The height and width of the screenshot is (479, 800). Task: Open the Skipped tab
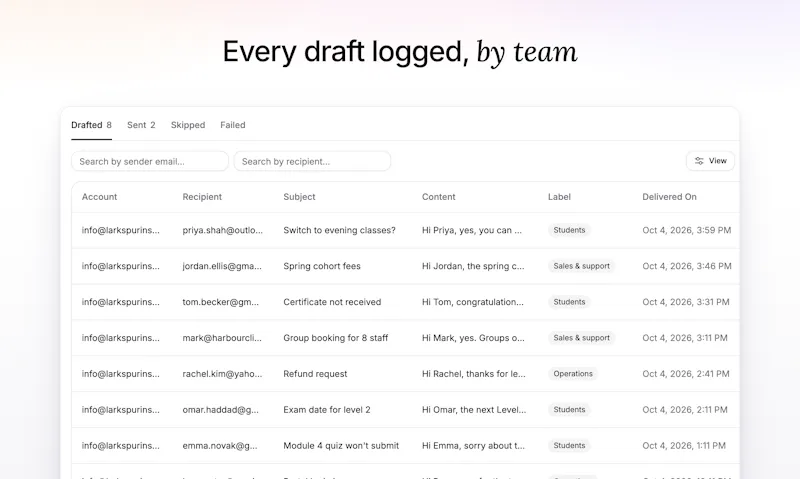coord(188,125)
